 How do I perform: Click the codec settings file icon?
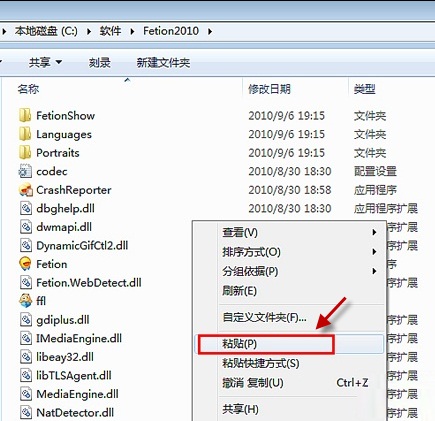coord(25,171)
